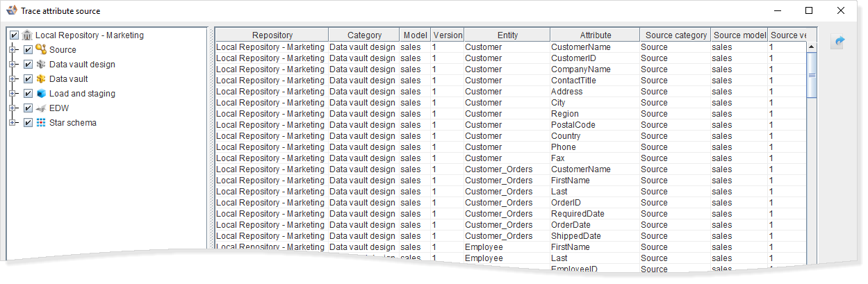Uncheck the Source checkbox
Viewport: 868px width, 284px height.
[x=28, y=50]
